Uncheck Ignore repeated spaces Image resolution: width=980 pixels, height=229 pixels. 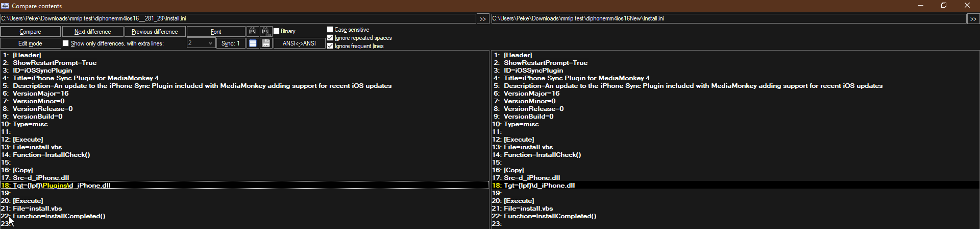330,38
